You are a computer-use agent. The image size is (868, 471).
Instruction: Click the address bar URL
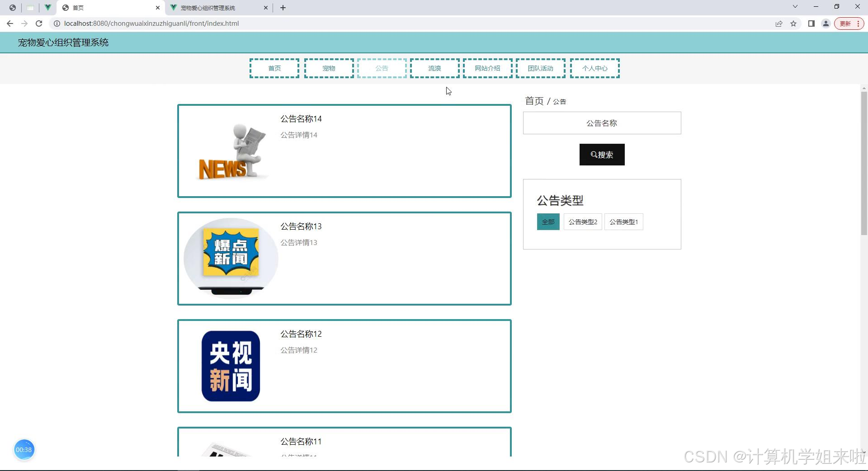tap(151, 24)
